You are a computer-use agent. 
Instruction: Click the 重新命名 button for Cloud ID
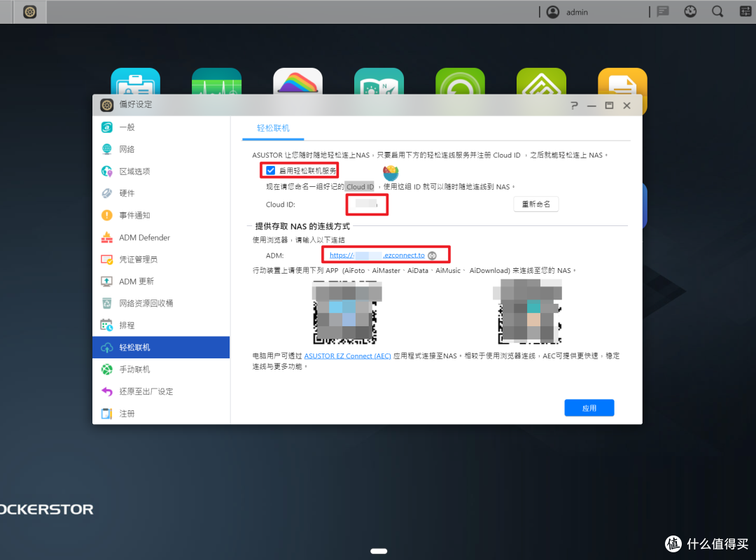point(535,204)
